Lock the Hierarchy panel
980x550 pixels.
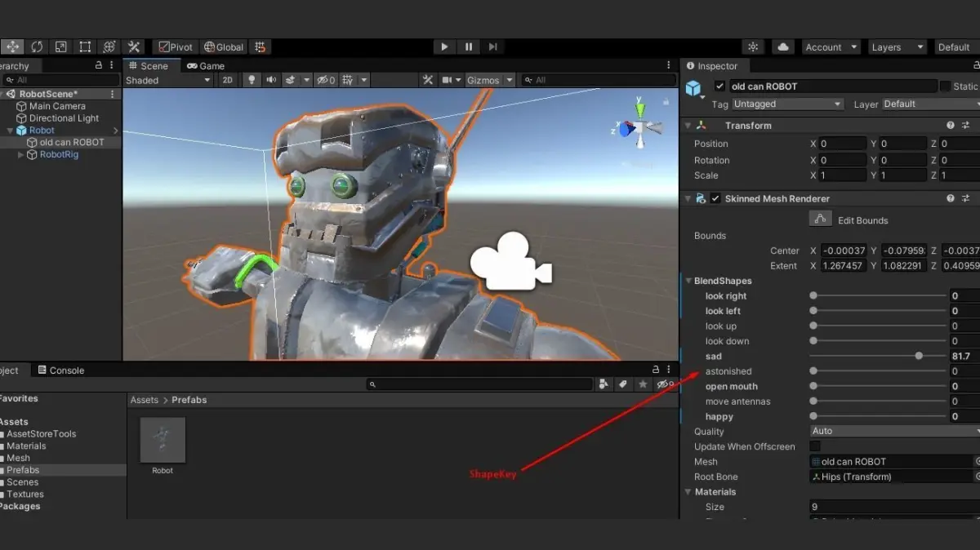tap(99, 66)
